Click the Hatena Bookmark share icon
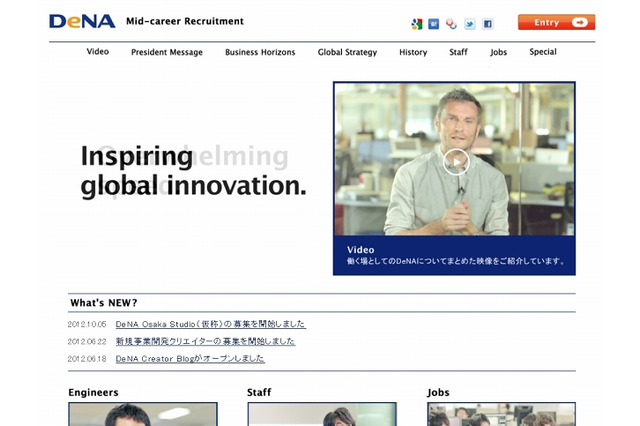Image resolution: width=640 pixels, height=426 pixels. [x=434, y=24]
